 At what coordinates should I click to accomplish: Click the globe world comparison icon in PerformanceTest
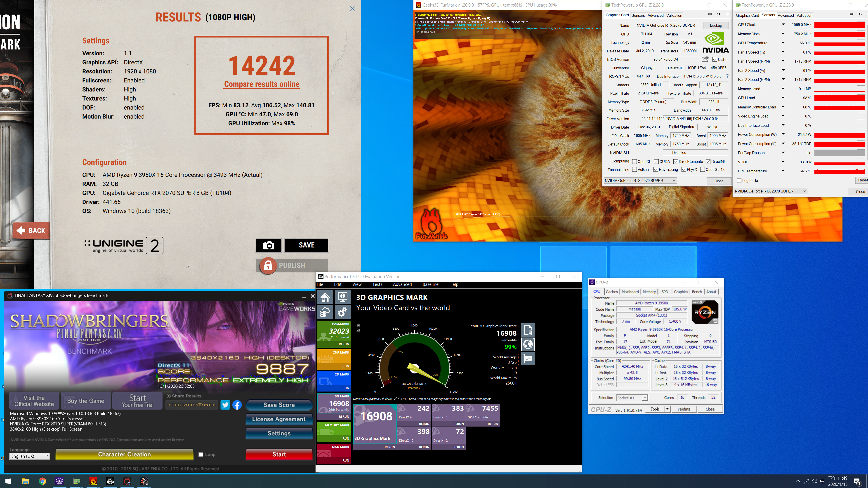pos(528,344)
